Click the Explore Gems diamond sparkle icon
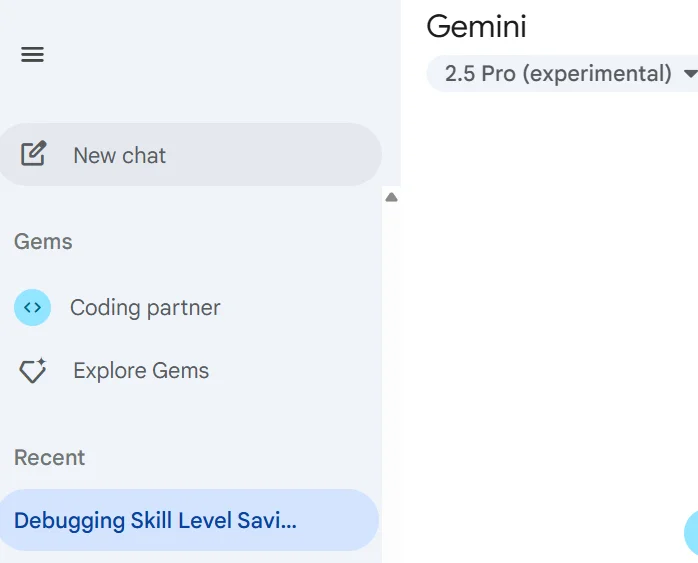Image resolution: width=698 pixels, height=563 pixels. (33, 370)
